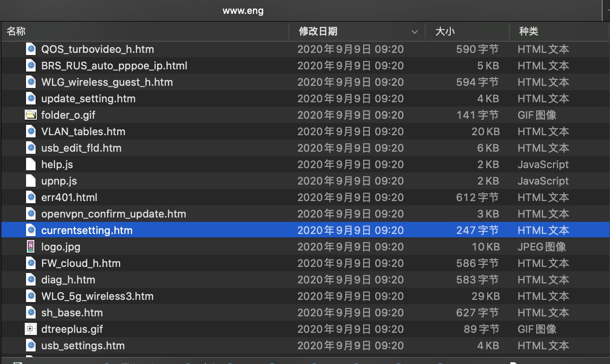
Task: Select the openvpn_confirm_update.htm file
Action: click(114, 214)
